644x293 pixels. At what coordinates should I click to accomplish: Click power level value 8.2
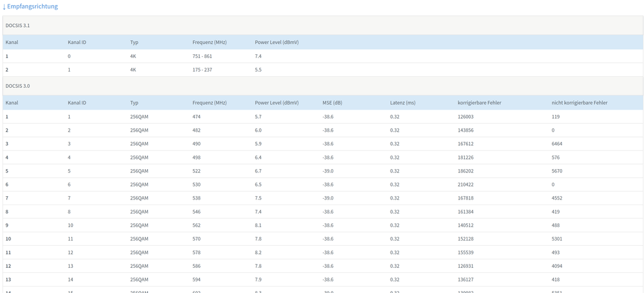[259, 252]
